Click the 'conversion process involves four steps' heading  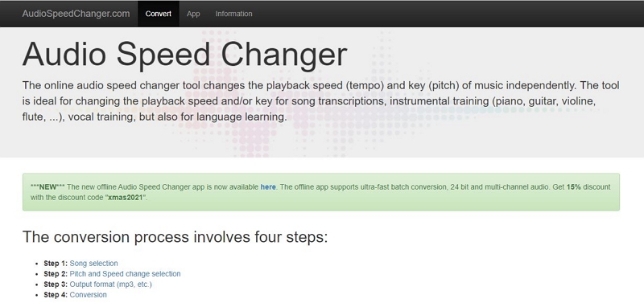pyautogui.click(x=175, y=237)
